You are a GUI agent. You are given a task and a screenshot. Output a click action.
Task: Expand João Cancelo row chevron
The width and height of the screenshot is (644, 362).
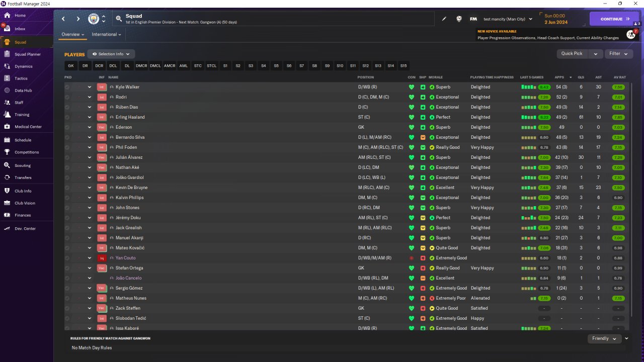(90, 278)
